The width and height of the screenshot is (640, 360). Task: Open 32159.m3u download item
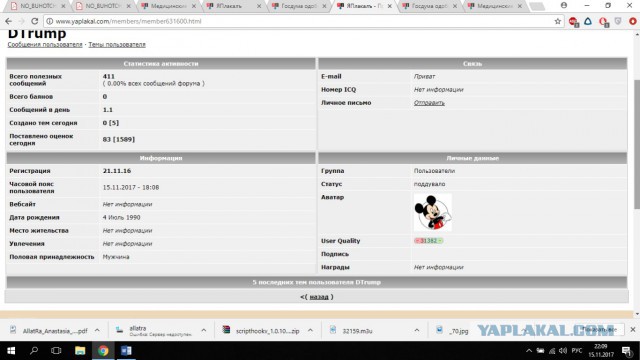(x=352, y=331)
